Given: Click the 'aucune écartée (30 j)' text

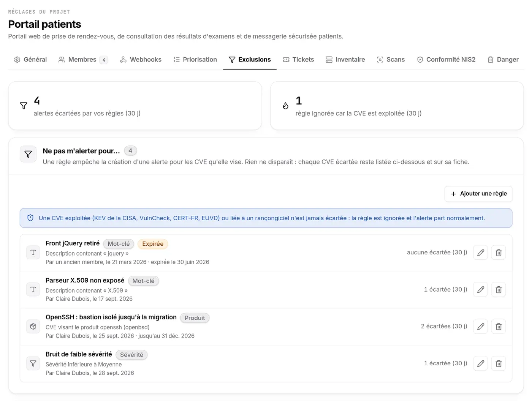Looking at the screenshot, I should (x=437, y=252).
